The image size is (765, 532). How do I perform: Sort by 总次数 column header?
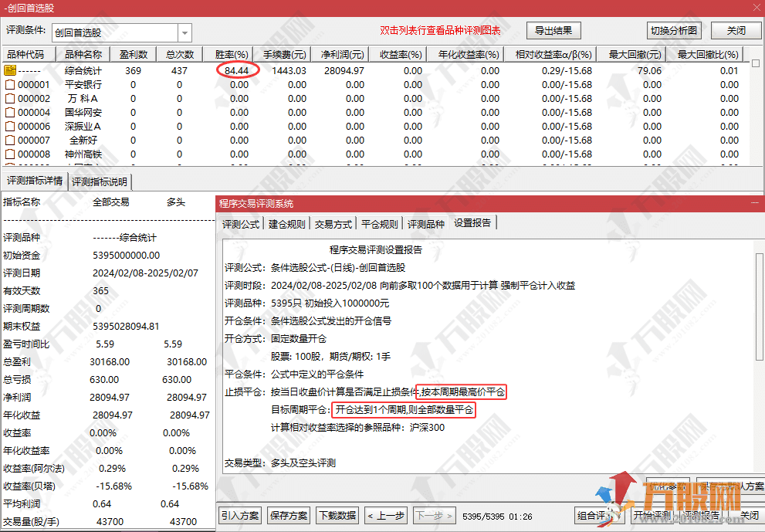point(180,54)
